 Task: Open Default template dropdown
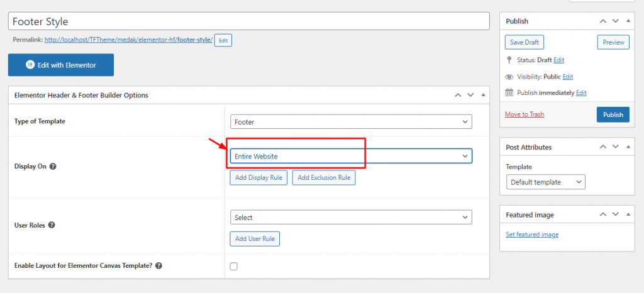pyautogui.click(x=545, y=182)
